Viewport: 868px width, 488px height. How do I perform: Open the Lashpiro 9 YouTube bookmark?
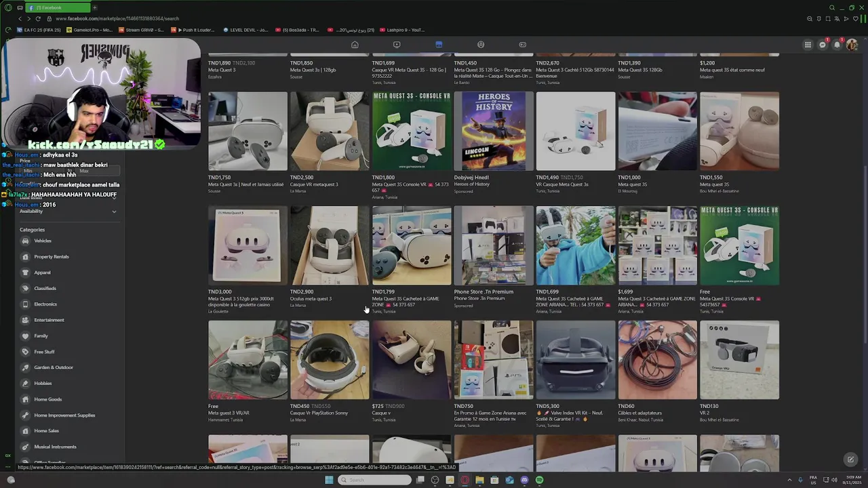click(x=401, y=30)
